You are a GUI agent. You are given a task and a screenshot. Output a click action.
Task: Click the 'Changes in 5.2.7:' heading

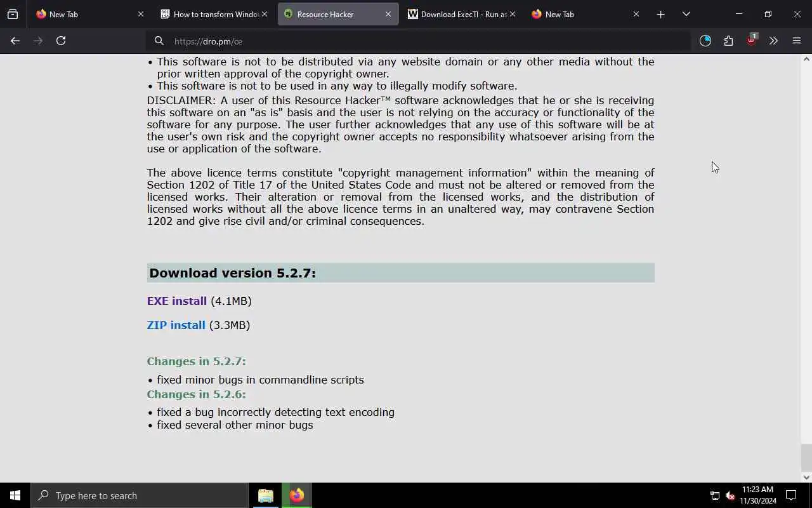[x=197, y=361]
